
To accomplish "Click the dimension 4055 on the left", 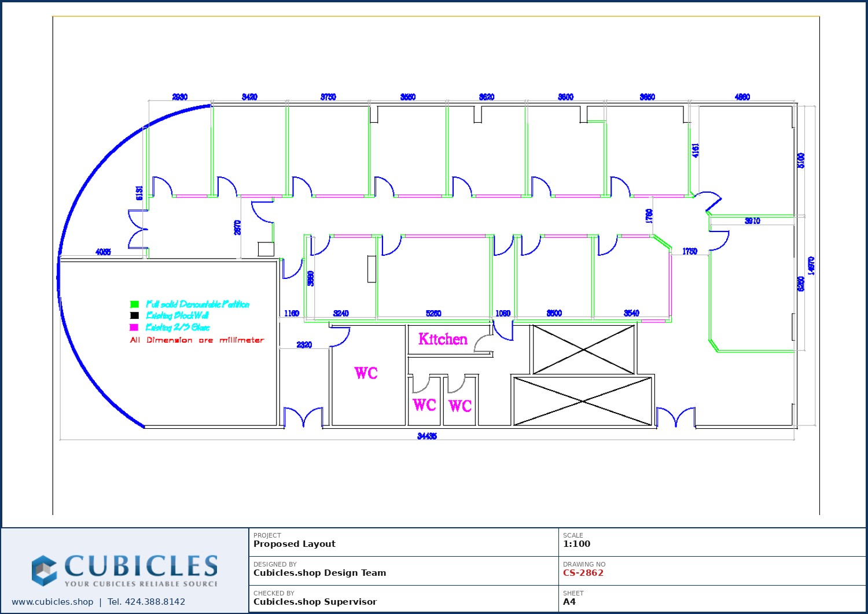I will [103, 252].
